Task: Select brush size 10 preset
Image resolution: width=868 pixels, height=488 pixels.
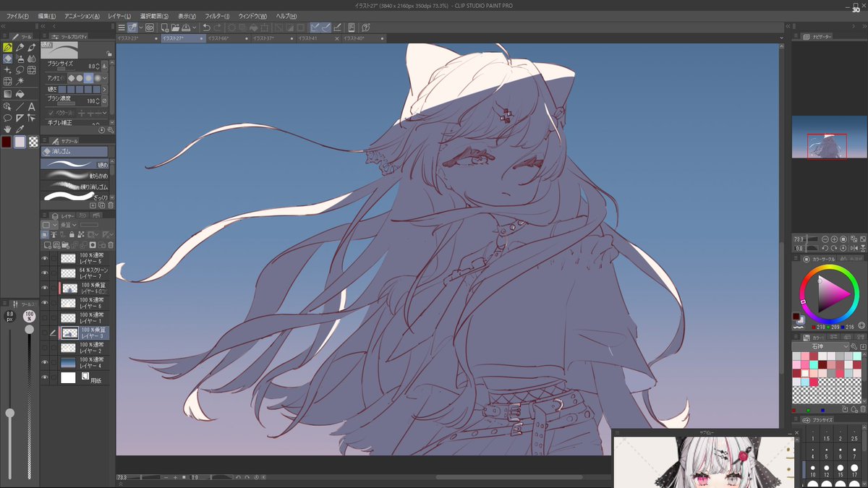Action: coord(813,469)
